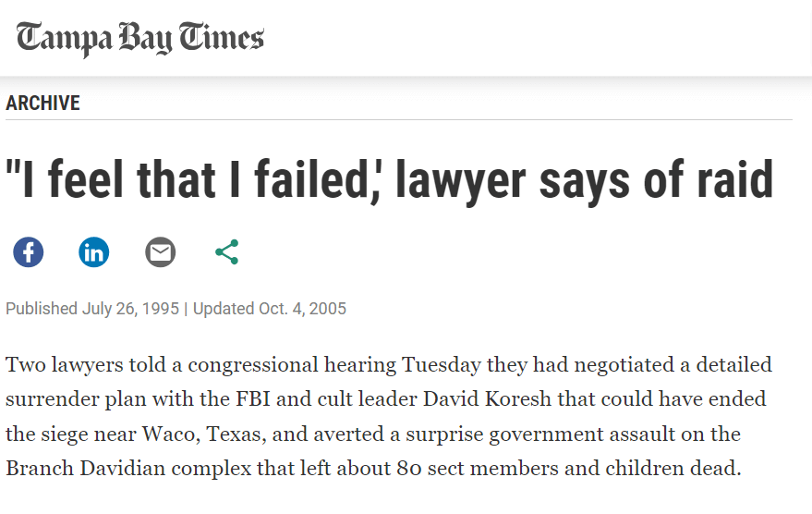Share the article on Facebook

28,251
